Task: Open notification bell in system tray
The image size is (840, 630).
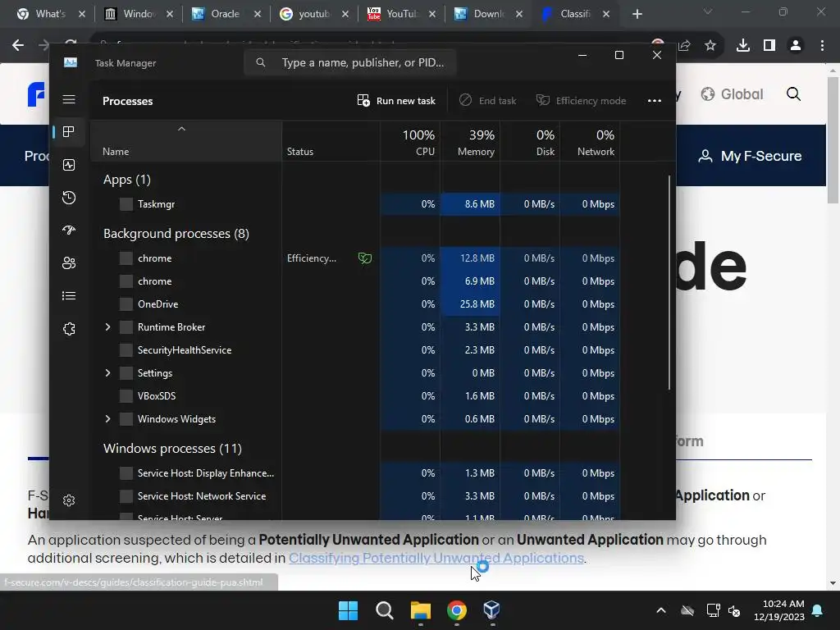Action: 818,610
